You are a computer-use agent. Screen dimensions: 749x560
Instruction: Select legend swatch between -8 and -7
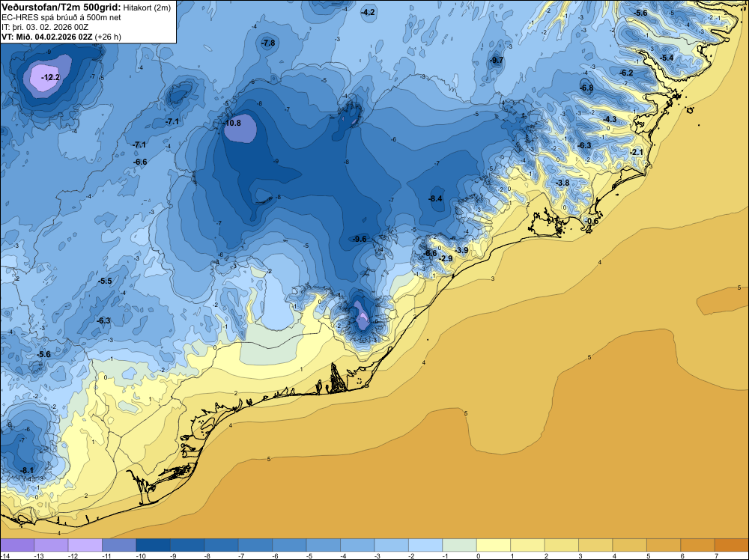click(x=221, y=545)
